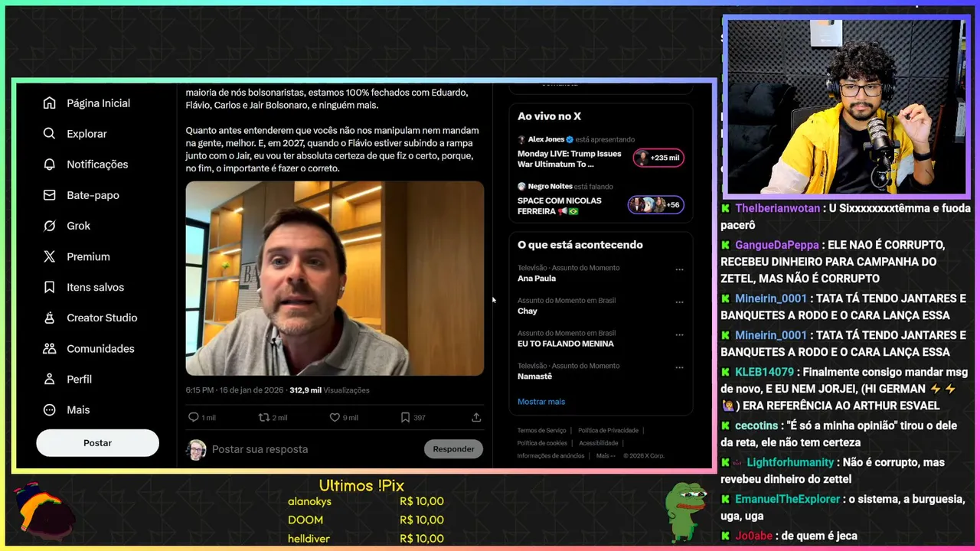This screenshot has height=551, width=980.
Task: Open Ana Paula trending topic
Action: pos(537,279)
